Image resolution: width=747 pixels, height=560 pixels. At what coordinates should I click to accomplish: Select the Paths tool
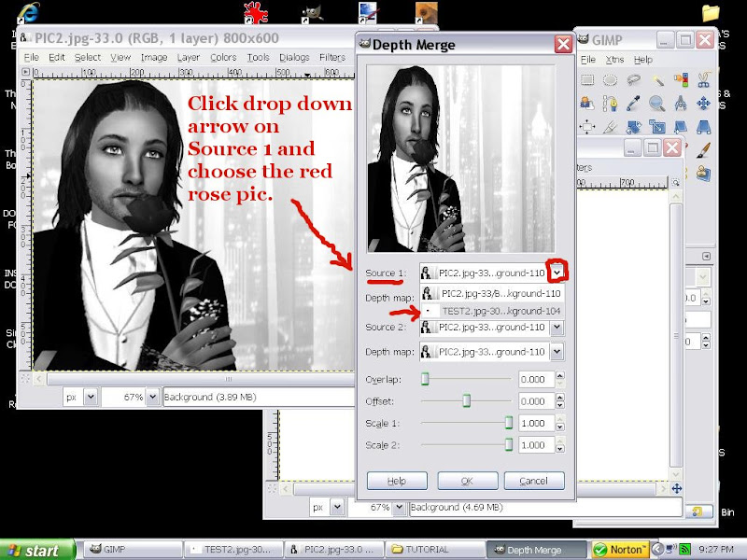611,103
